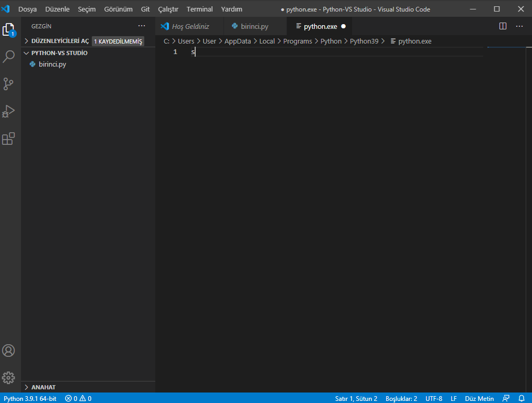Open the Çalıştır menu
Image resolution: width=532 pixels, height=403 pixels.
point(168,9)
